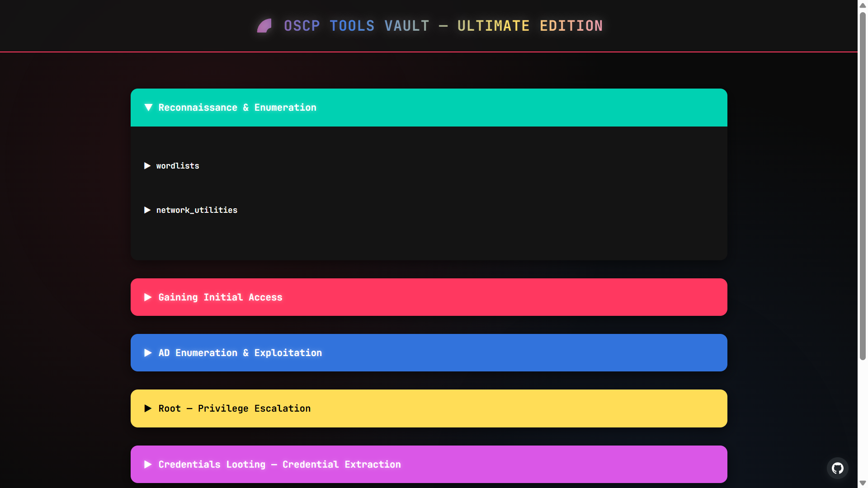Screen dimensions: 868x488
Task: Expand the wordlists subsection arrow
Action: [x=147, y=166]
